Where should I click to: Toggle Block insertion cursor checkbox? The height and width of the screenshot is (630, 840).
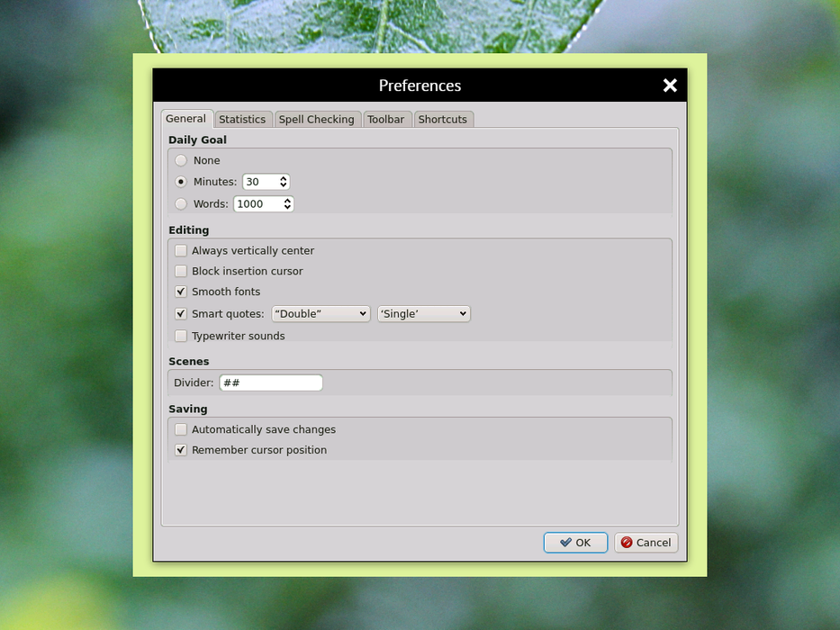[x=181, y=271]
